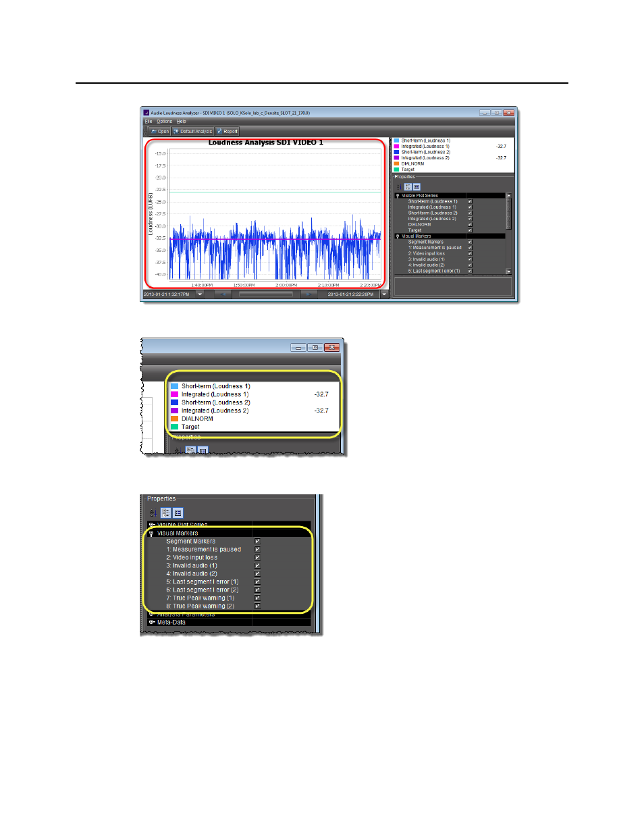Image resolution: width=644 pixels, height=834 pixels.
Task: Toggle Short-term (Loudness 2) checkbox in main window
Action: [470, 213]
